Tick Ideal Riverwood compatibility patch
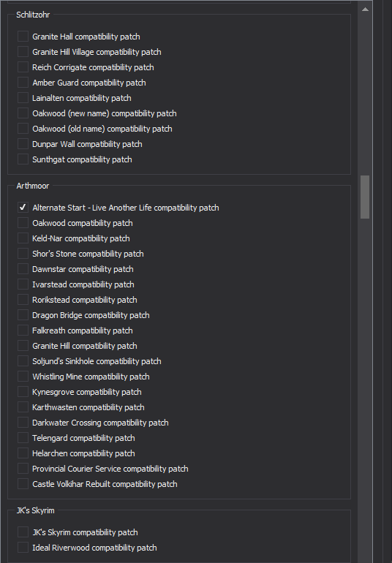 (x=23, y=547)
